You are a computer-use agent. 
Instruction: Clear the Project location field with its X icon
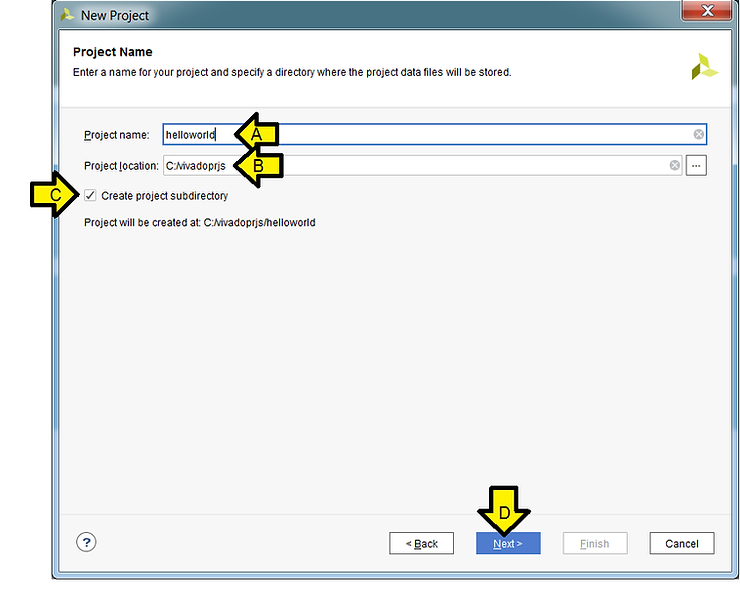click(674, 165)
